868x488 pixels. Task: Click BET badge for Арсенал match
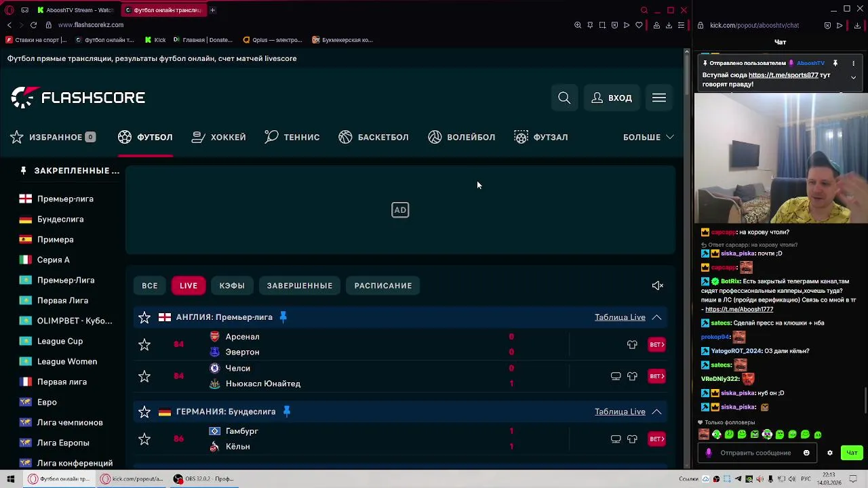coord(656,344)
